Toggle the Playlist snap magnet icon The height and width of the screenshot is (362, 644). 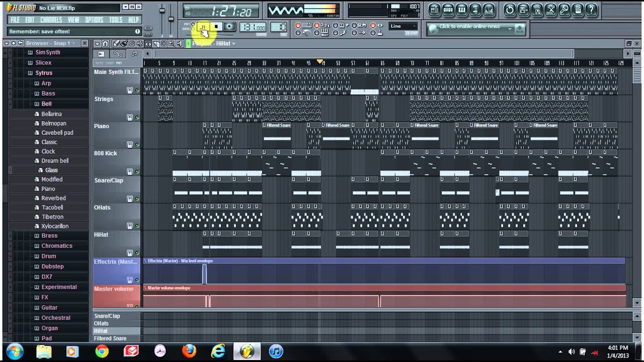(105, 44)
